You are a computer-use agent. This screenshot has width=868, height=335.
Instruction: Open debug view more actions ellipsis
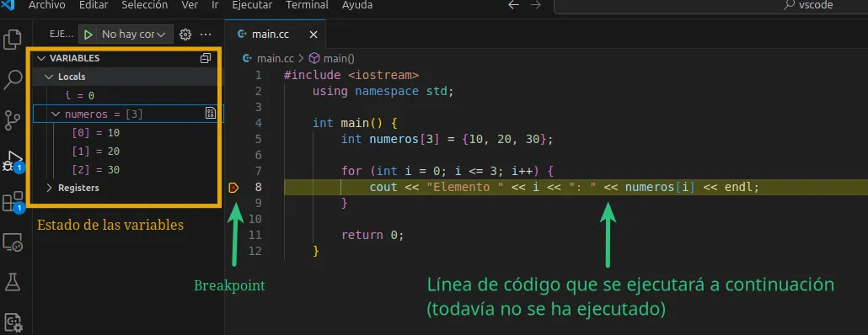coord(206,35)
